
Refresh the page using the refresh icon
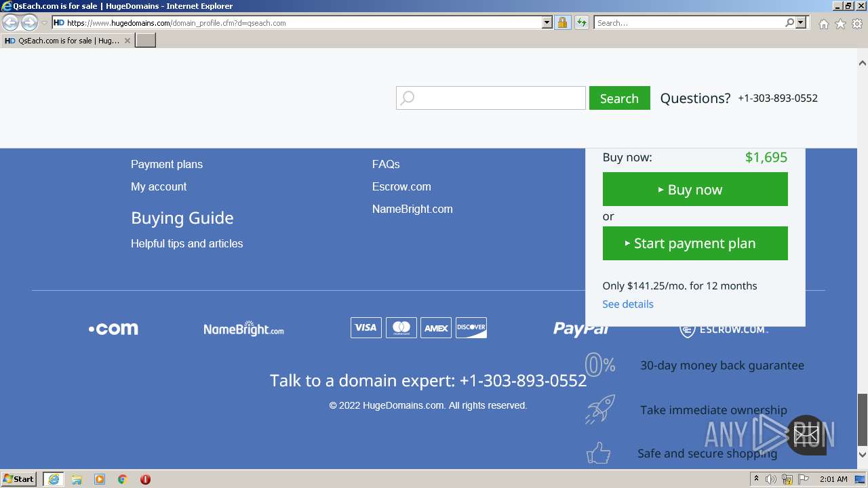pos(582,23)
